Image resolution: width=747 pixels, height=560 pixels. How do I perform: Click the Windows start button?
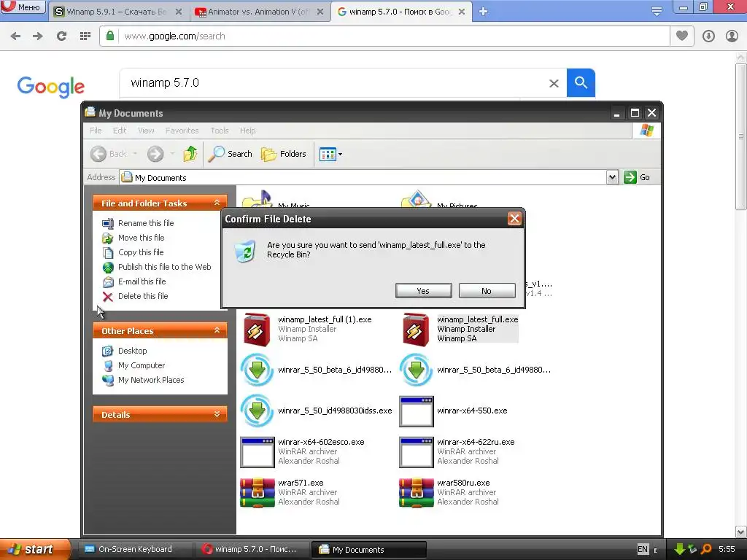click(x=35, y=549)
